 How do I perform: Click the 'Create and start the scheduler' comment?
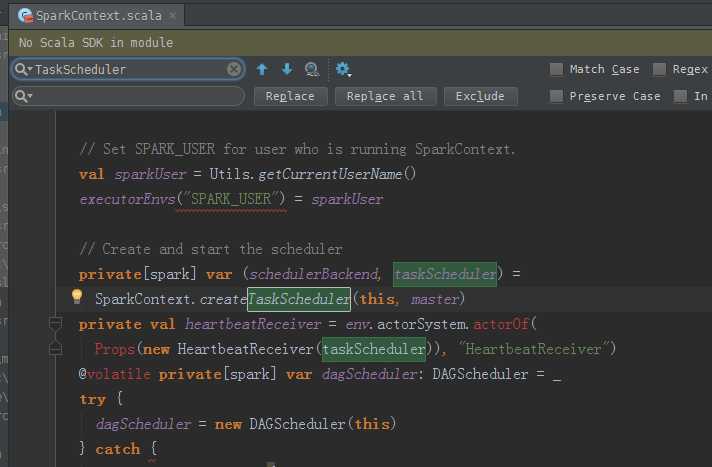pyautogui.click(x=212, y=249)
